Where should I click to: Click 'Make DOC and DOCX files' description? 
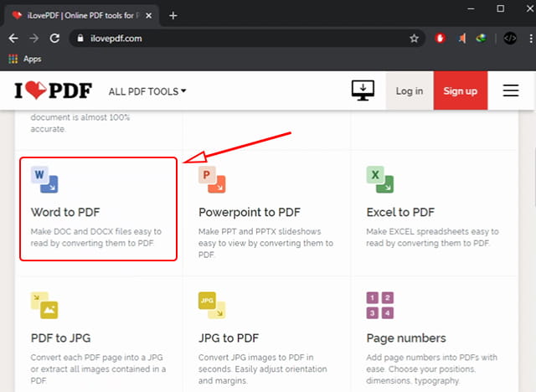click(x=96, y=237)
